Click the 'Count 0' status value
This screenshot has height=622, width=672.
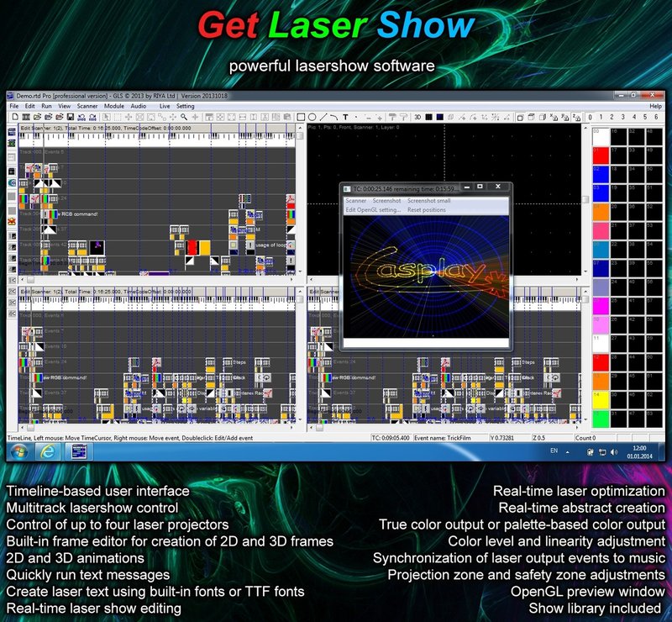[x=585, y=438]
